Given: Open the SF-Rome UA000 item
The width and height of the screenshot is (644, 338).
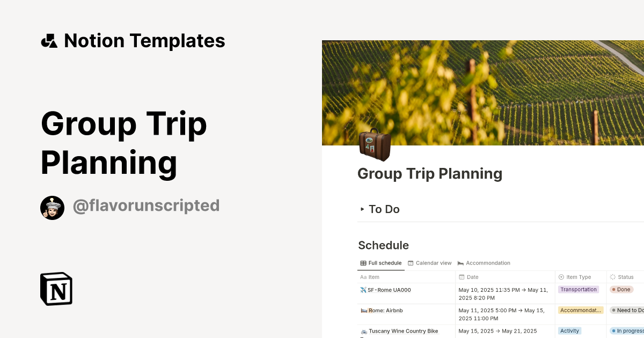Looking at the screenshot, I should click(x=389, y=290).
